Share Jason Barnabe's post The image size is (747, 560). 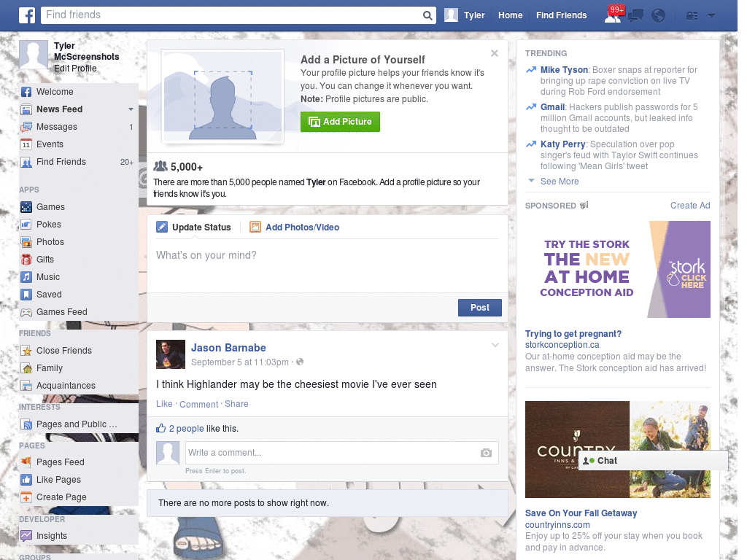point(236,404)
